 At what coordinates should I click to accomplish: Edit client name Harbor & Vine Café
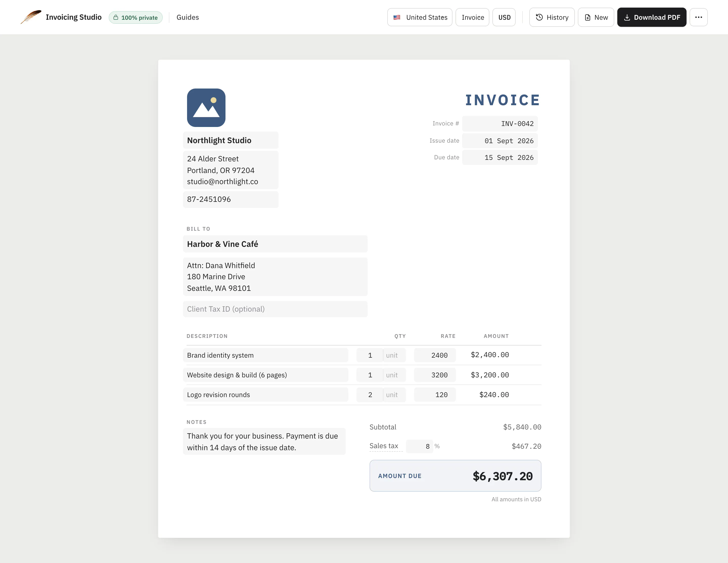coord(275,244)
